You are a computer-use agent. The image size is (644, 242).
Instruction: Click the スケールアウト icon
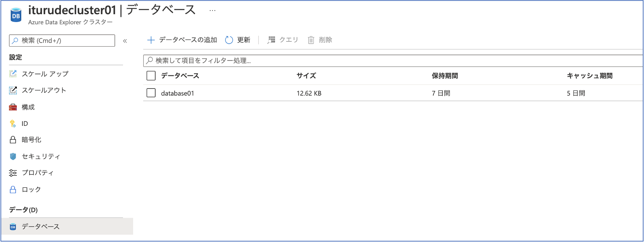coord(13,90)
